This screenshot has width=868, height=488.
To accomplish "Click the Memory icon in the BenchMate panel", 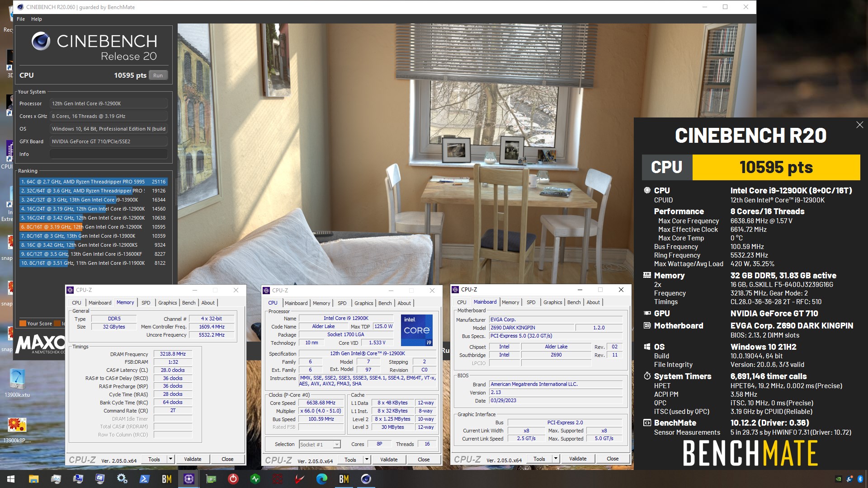I will [x=647, y=275].
